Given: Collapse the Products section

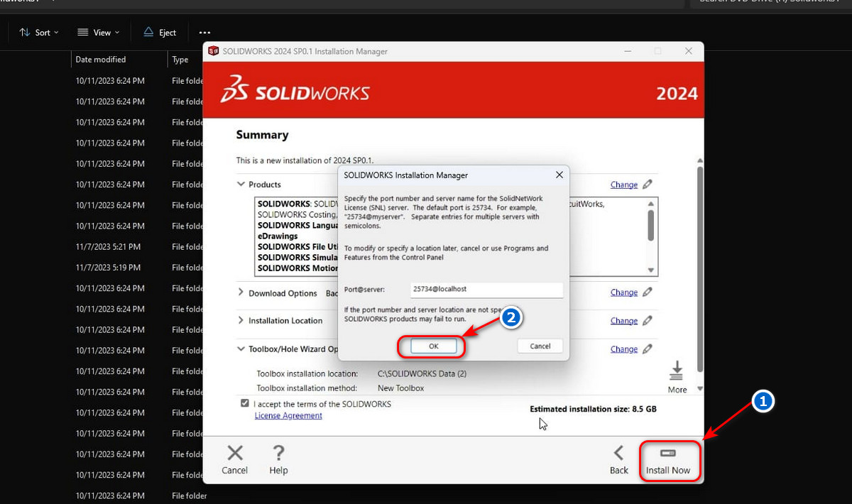Looking at the screenshot, I should click(241, 185).
